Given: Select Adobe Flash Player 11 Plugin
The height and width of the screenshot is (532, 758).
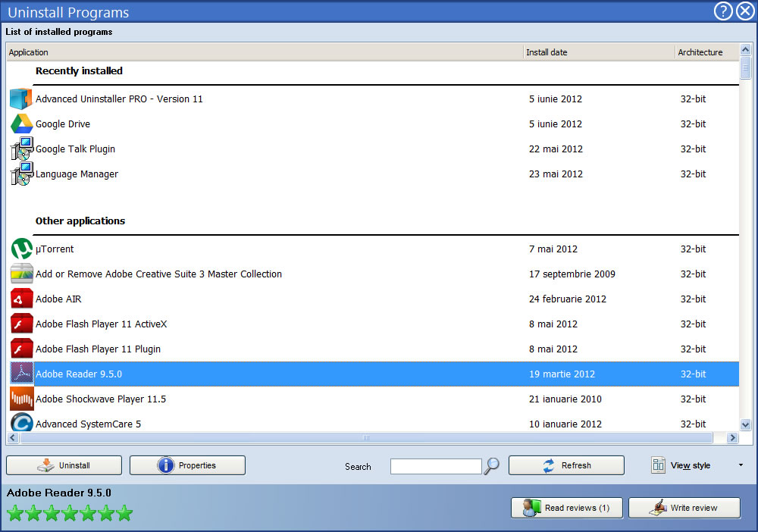Looking at the screenshot, I should coord(373,349).
